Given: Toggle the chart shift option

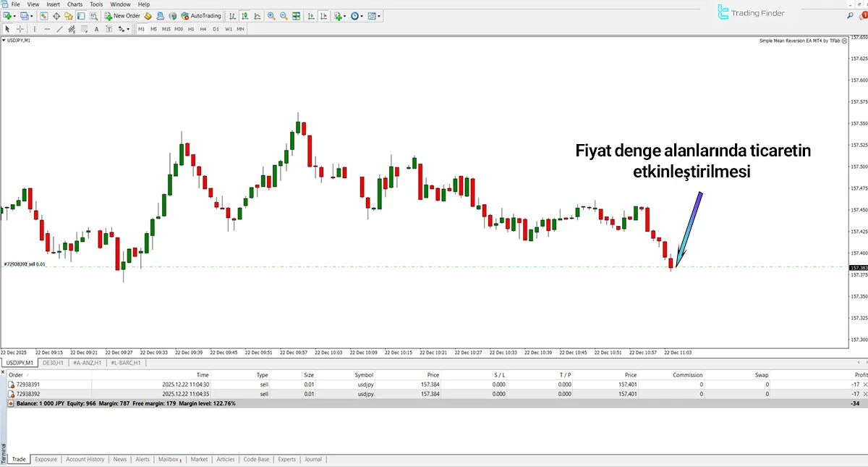Looking at the screenshot, I should [x=323, y=15].
